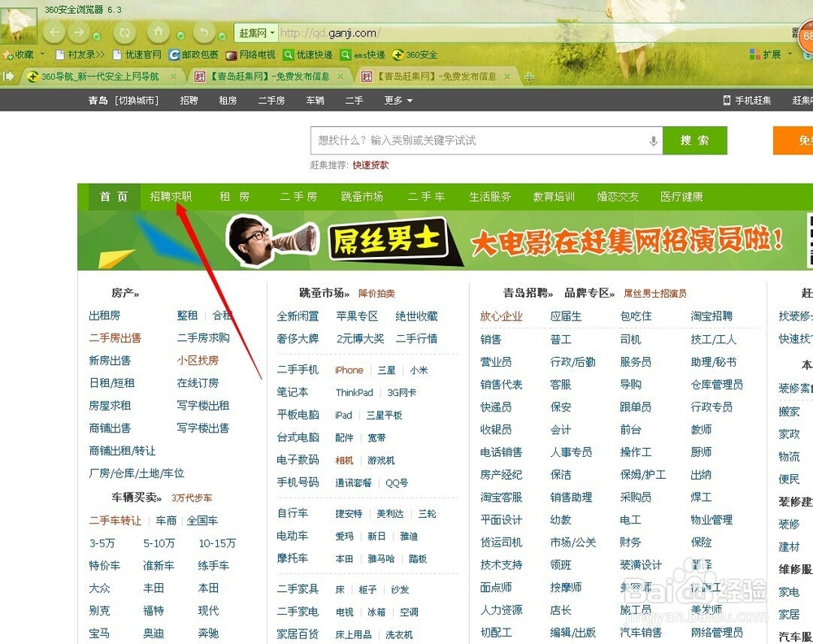
Task: Select 首页 in the green navigation bar
Action: (114, 197)
